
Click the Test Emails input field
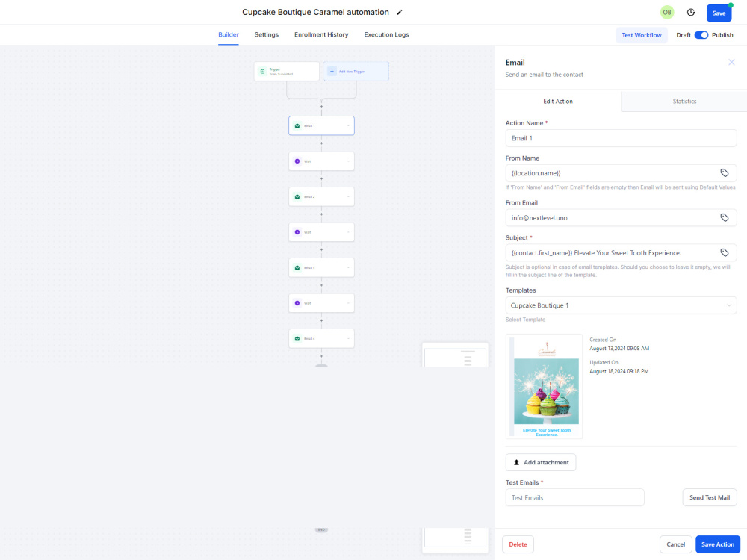tap(574, 497)
